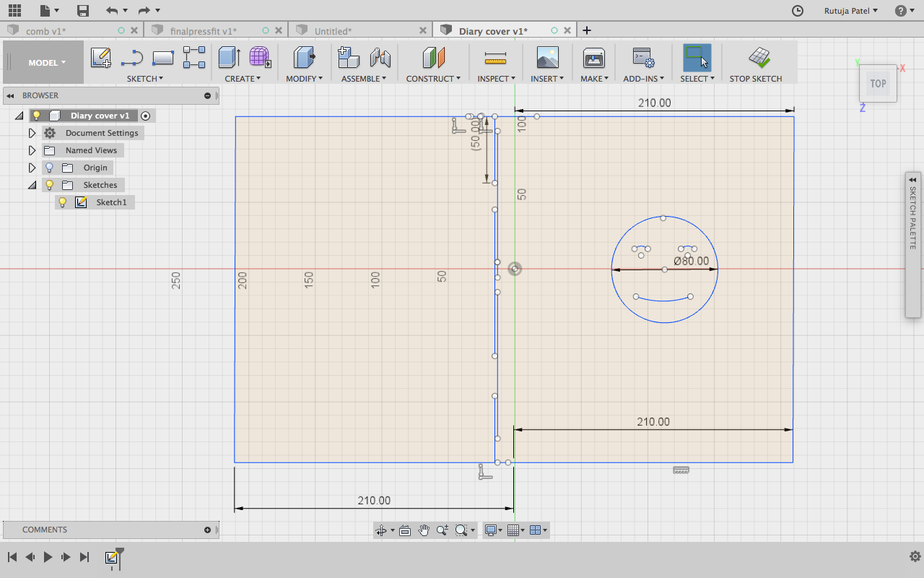Jump to timeline end
The image size is (924, 578).
coord(84,557)
